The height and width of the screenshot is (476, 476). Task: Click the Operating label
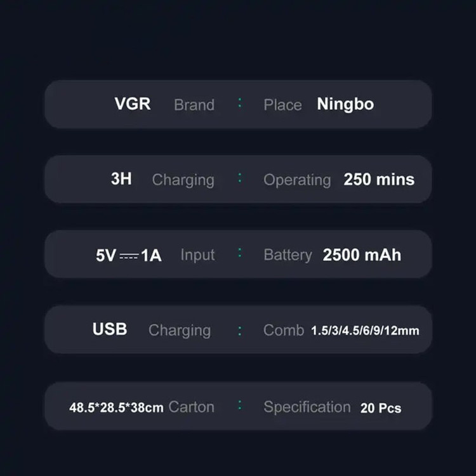297,180
